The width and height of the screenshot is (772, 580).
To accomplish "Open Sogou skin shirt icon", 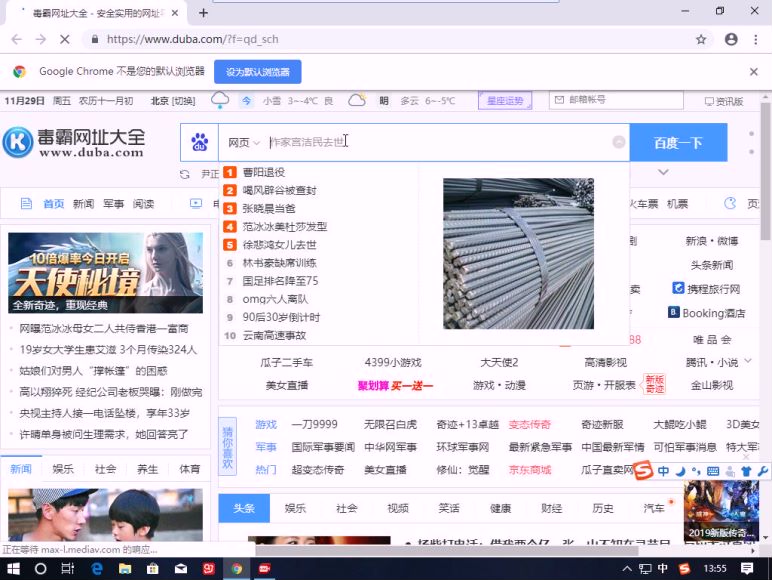I will point(746,471).
